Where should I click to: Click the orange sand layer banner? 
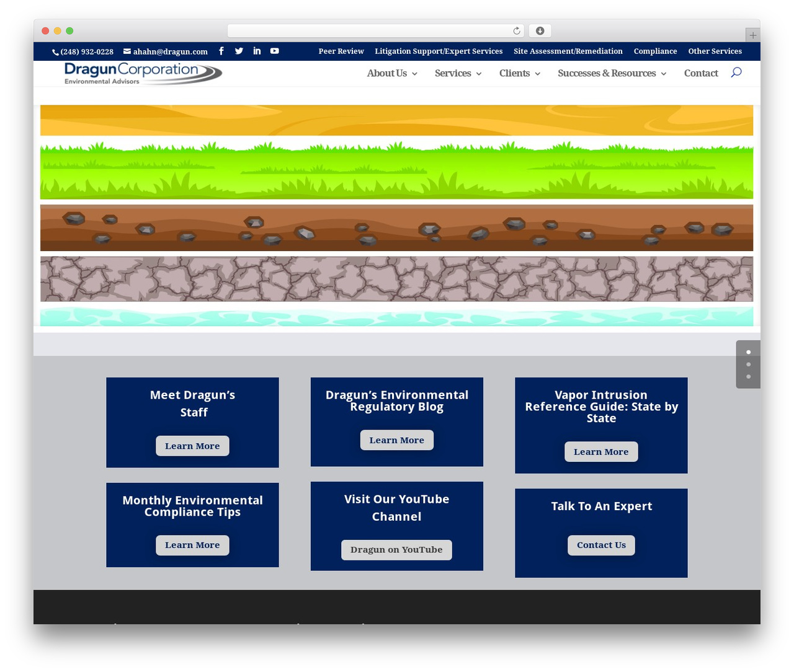pyautogui.click(x=397, y=120)
